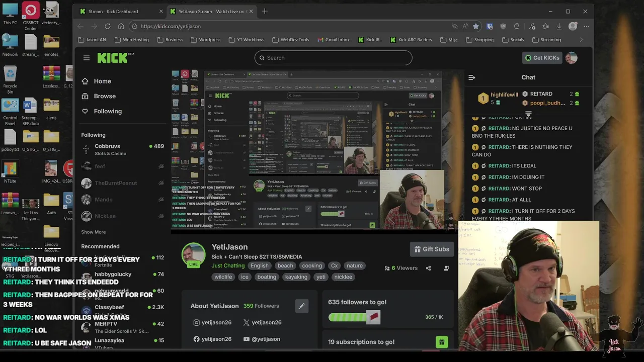
Task: Open Cobbruvs channel in Following list
Action: pos(123,150)
